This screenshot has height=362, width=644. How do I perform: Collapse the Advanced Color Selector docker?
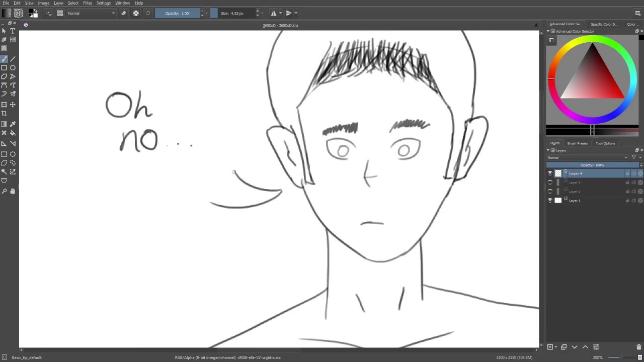coord(548,31)
